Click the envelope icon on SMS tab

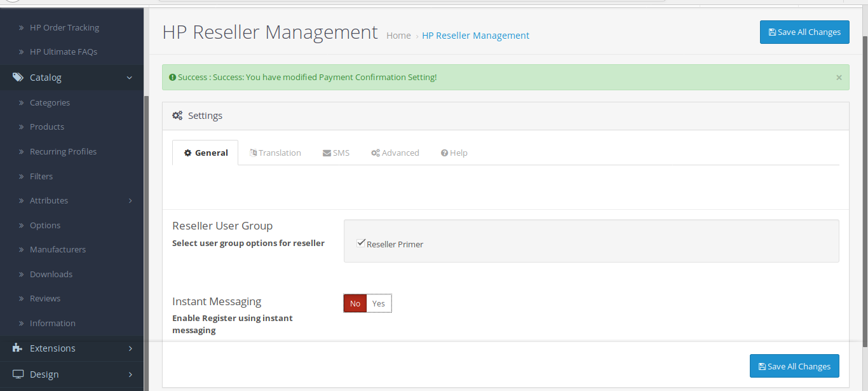pyautogui.click(x=327, y=153)
